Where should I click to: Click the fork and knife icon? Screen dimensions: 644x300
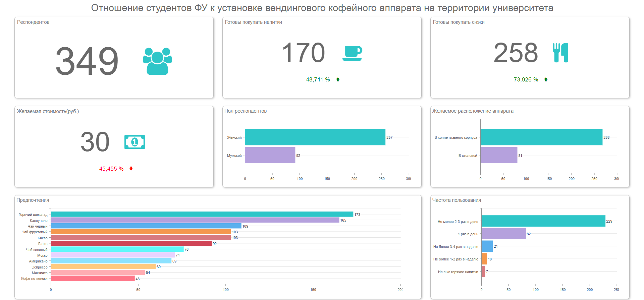click(x=560, y=53)
